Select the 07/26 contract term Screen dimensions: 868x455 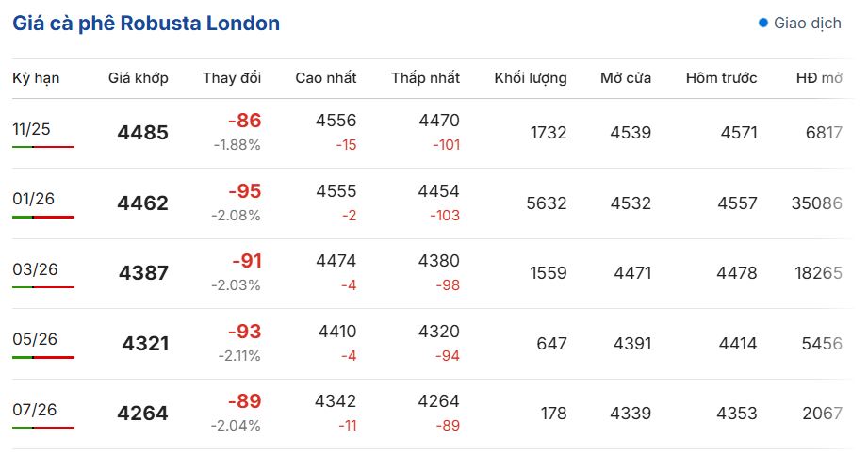coord(35,410)
